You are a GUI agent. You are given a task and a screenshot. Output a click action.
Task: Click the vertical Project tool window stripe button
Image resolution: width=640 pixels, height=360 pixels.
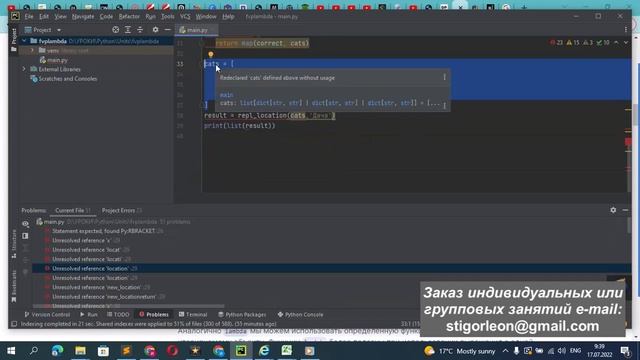click(14, 40)
